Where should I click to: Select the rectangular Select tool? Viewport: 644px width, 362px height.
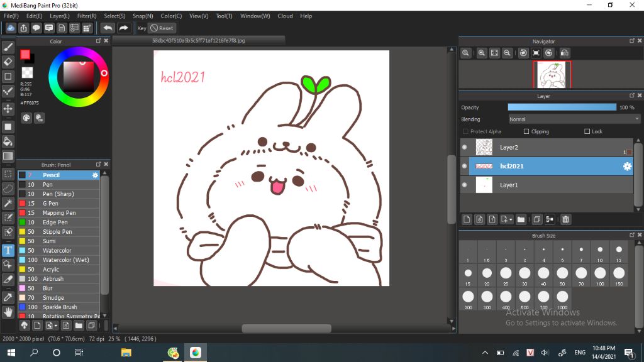[x=8, y=174]
